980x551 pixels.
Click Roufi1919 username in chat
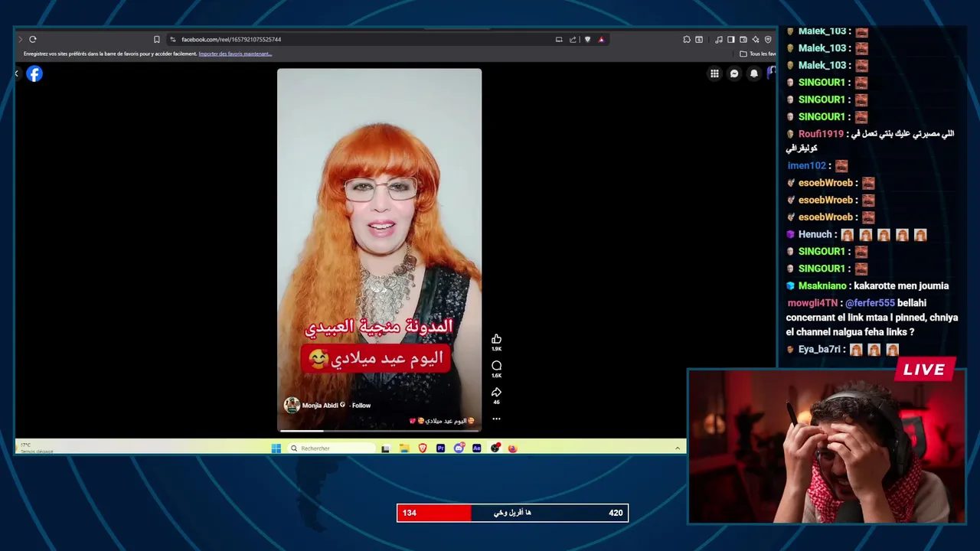pos(821,134)
